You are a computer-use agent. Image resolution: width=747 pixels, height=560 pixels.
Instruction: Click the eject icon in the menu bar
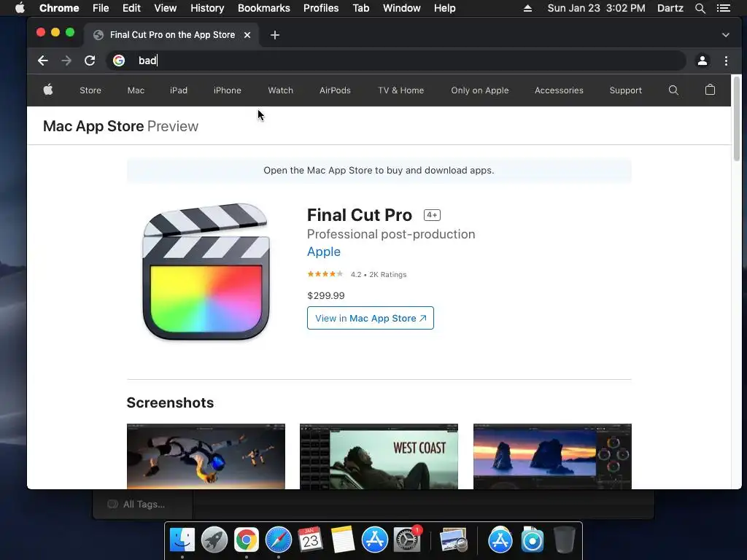pos(527,8)
